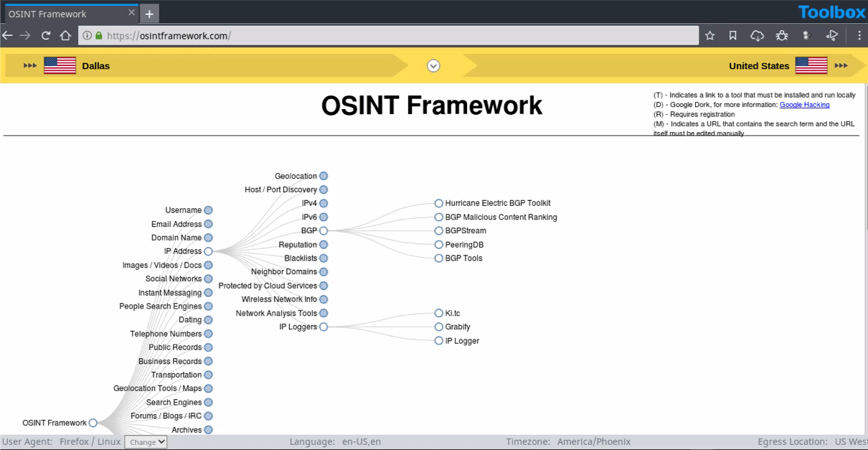The height and width of the screenshot is (450, 868).
Task: Open a new browser tab
Action: point(148,13)
